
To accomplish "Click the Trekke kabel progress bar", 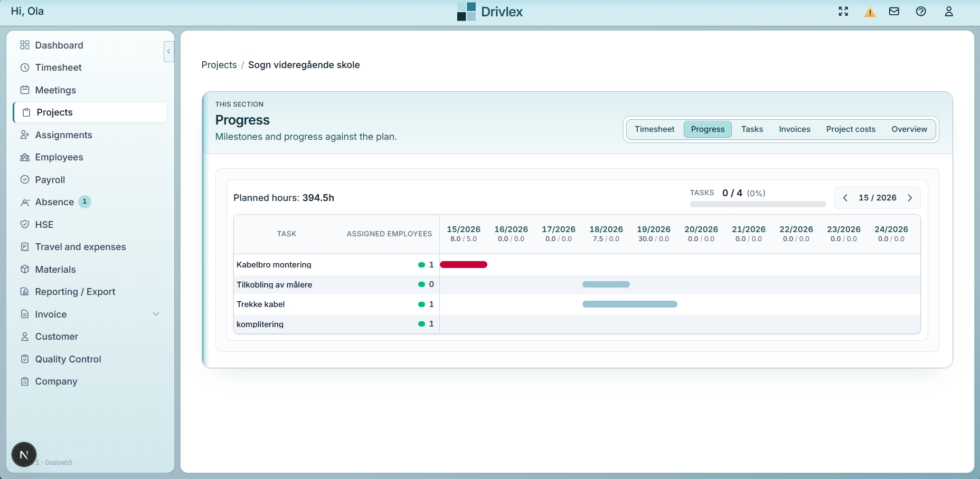I will pyautogui.click(x=629, y=304).
